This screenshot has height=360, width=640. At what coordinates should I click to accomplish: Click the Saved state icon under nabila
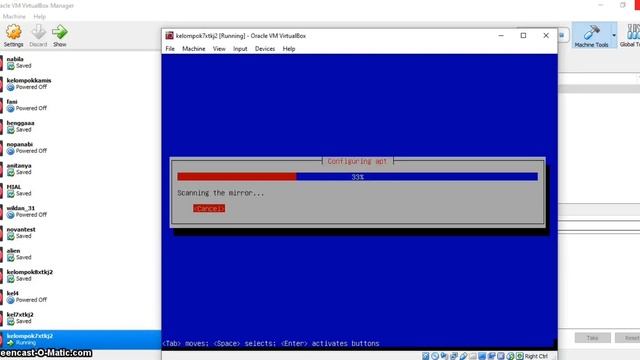[x=11, y=66]
